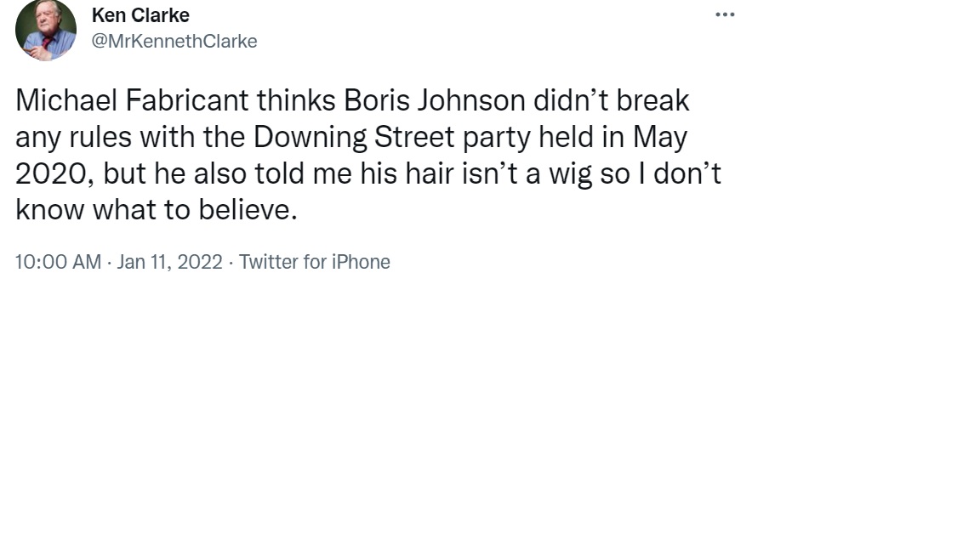Click "Boris Johnson" in the tweet text

(435, 100)
